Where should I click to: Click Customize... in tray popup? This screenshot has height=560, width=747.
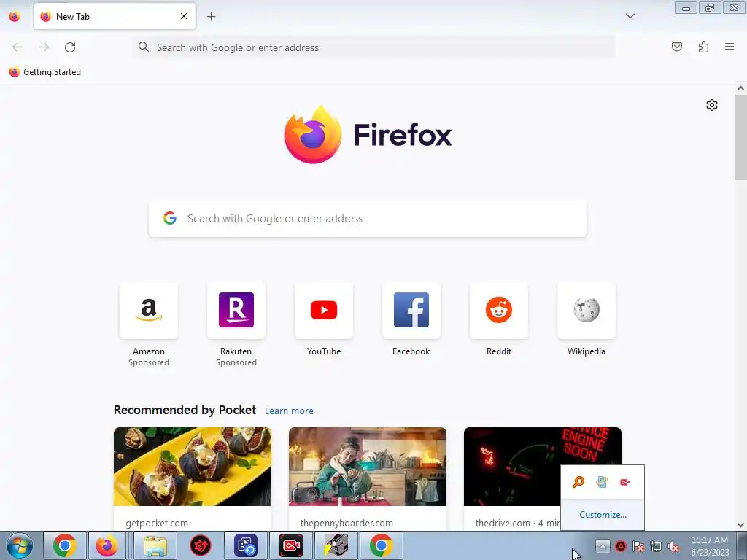pyautogui.click(x=603, y=515)
